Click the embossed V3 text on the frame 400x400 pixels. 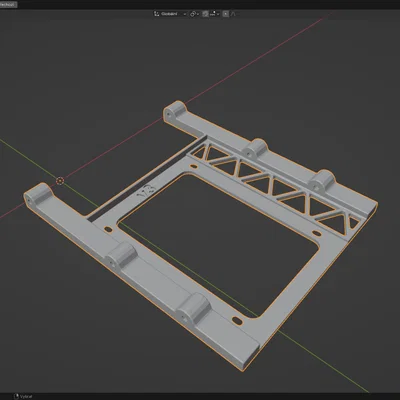(147, 192)
